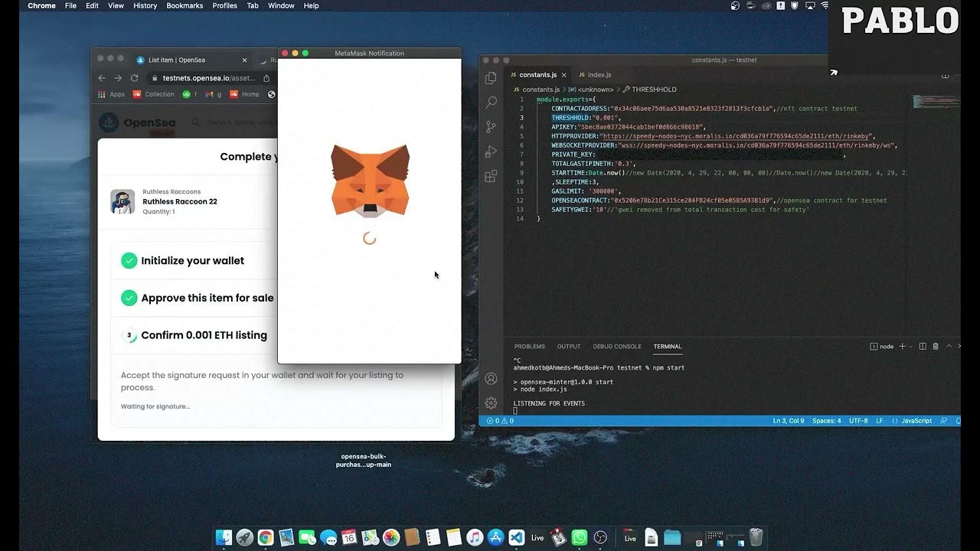Screen dimensions: 980x551
Task: Change encoding via UTF-8 status item
Action: tap(858, 421)
